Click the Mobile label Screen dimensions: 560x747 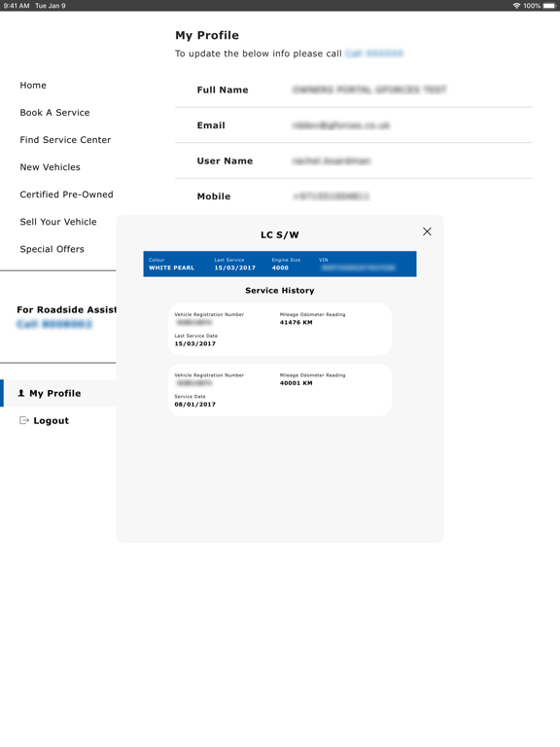[214, 196]
